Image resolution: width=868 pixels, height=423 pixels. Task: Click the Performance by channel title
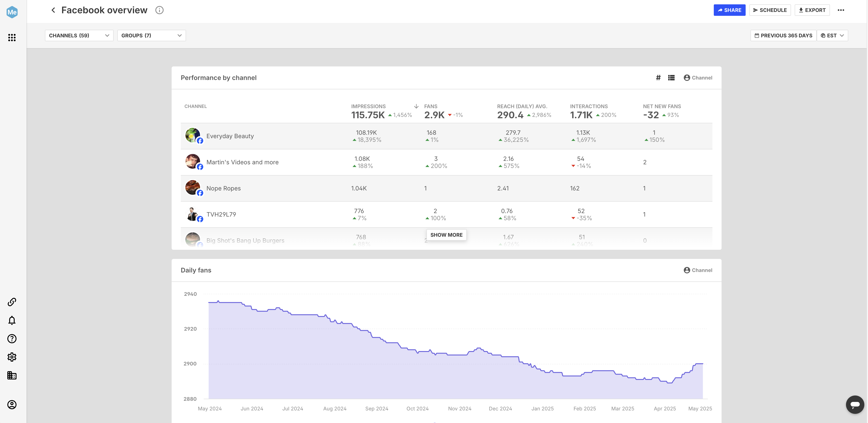[x=218, y=77]
